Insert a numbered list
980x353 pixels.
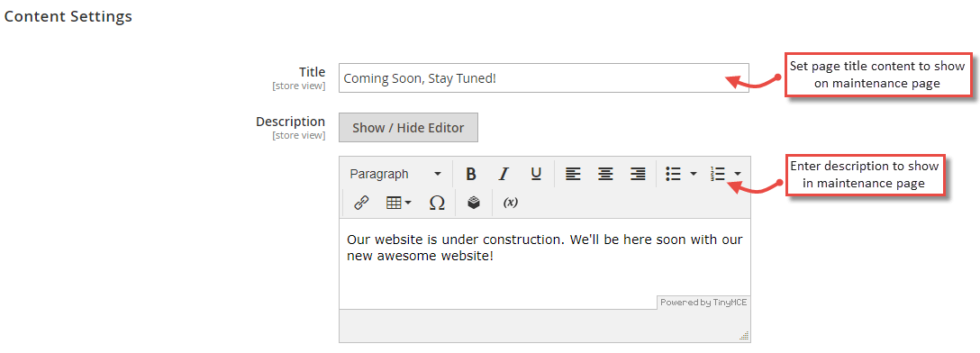[717, 174]
